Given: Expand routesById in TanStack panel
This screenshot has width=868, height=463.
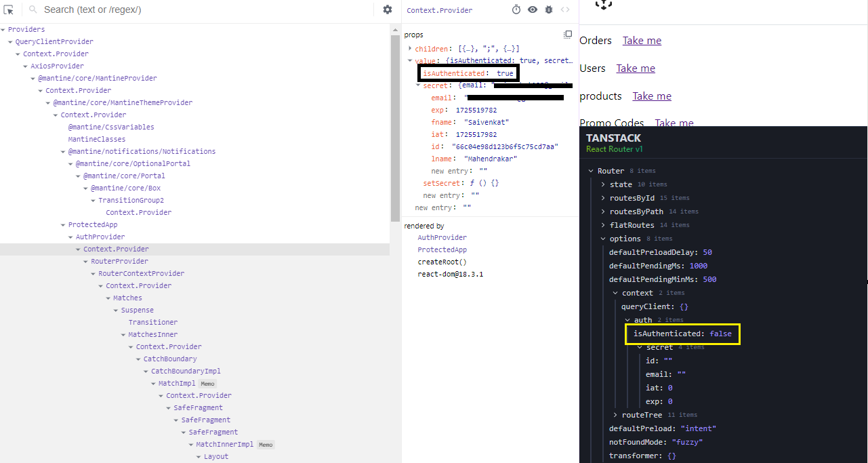Looking at the screenshot, I should point(603,198).
